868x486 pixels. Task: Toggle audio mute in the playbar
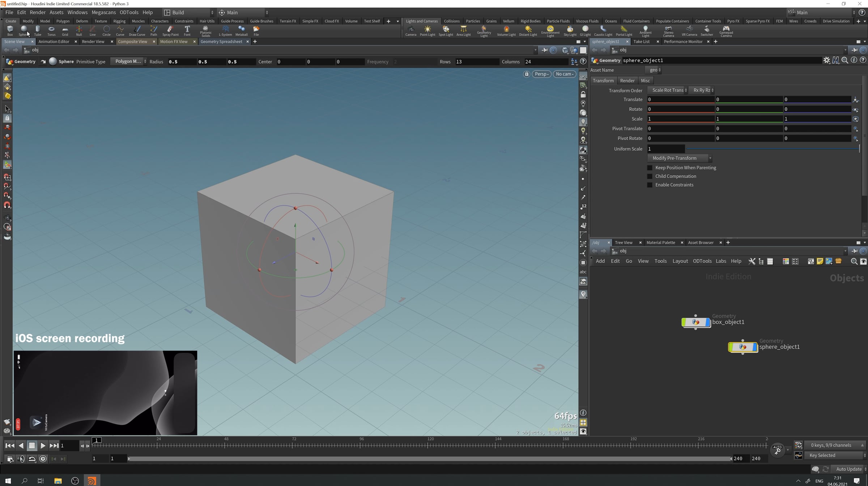click(x=21, y=459)
